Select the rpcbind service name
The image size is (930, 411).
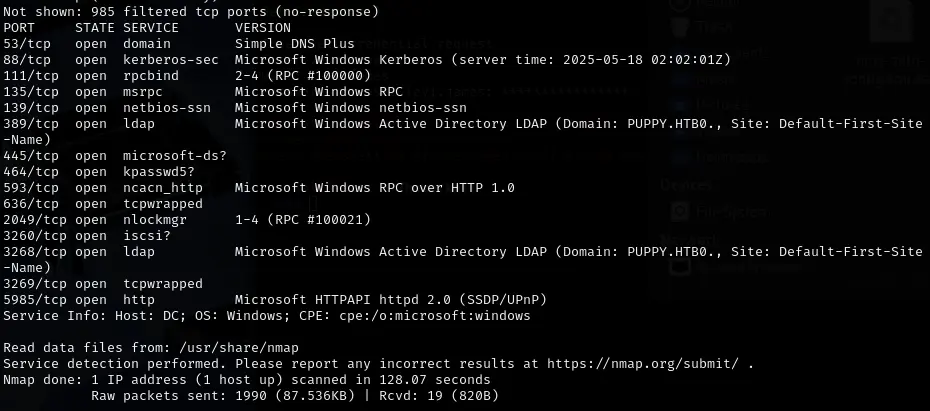coord(151,76)
